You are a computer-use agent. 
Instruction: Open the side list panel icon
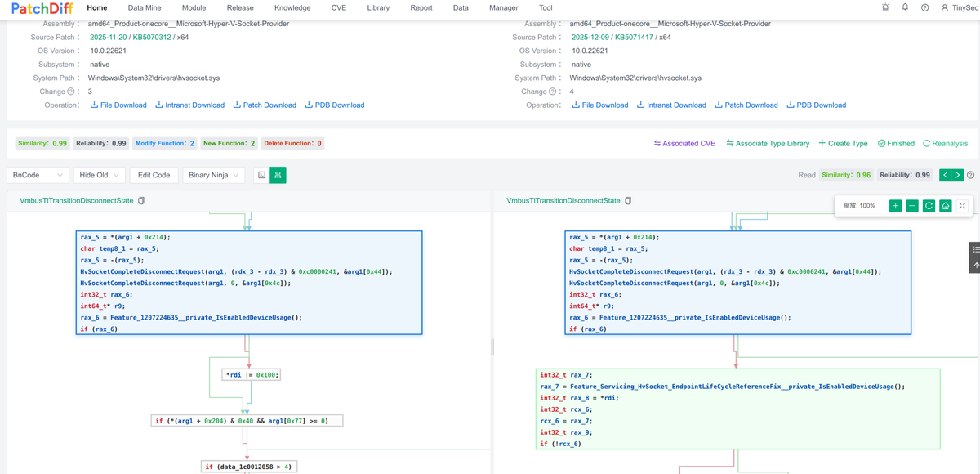click(x=976, y=248)
